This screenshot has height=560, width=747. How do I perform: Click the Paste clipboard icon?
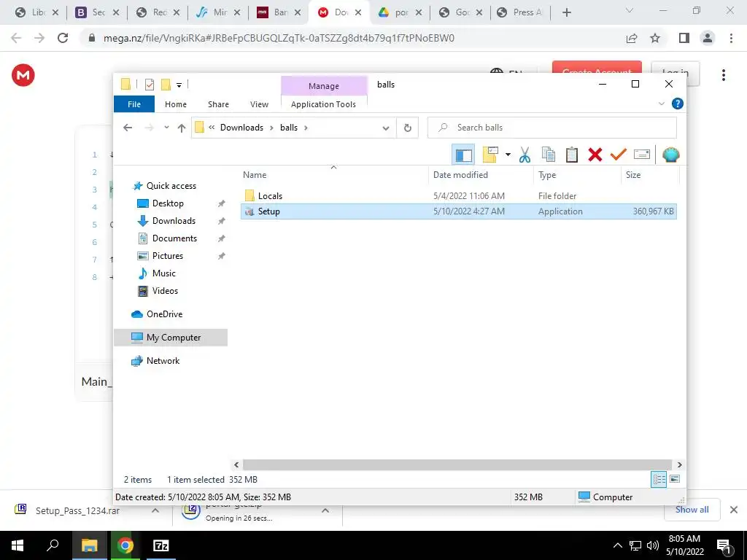click(x=572, y=155)
